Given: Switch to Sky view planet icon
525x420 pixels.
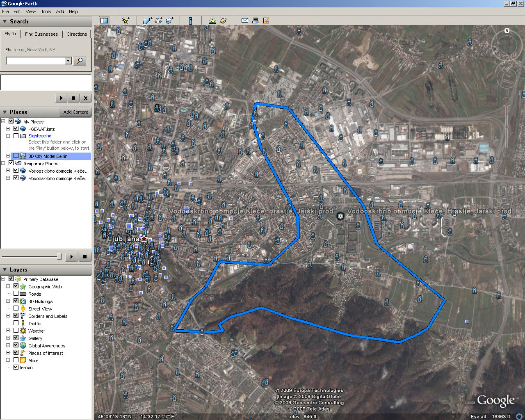Looking at the screenshot, I should click(223, 21).
